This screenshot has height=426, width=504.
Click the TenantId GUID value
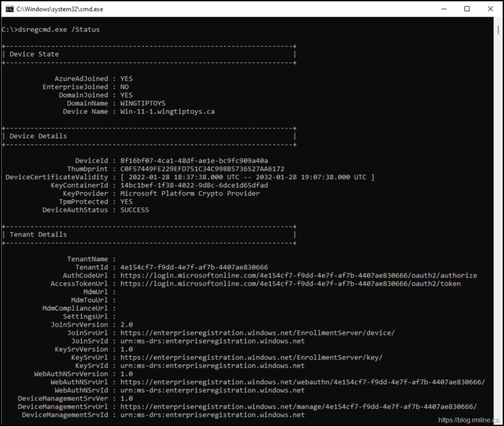click(x=194, y=267)
